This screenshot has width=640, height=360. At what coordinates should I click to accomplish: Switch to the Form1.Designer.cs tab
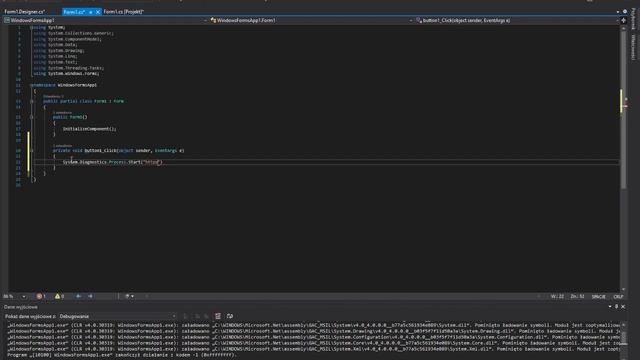click(x=24, y=12)
